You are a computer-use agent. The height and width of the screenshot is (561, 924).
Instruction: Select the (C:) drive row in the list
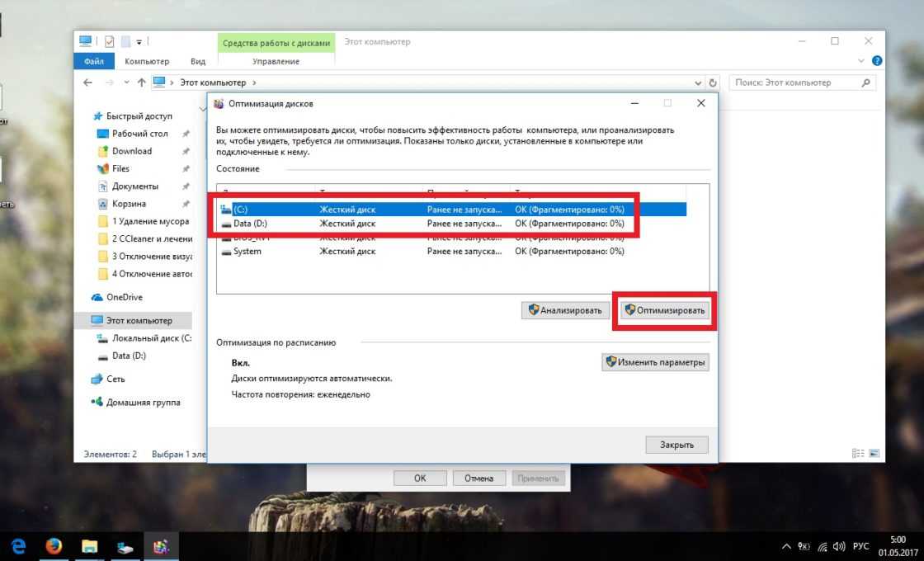453,210
